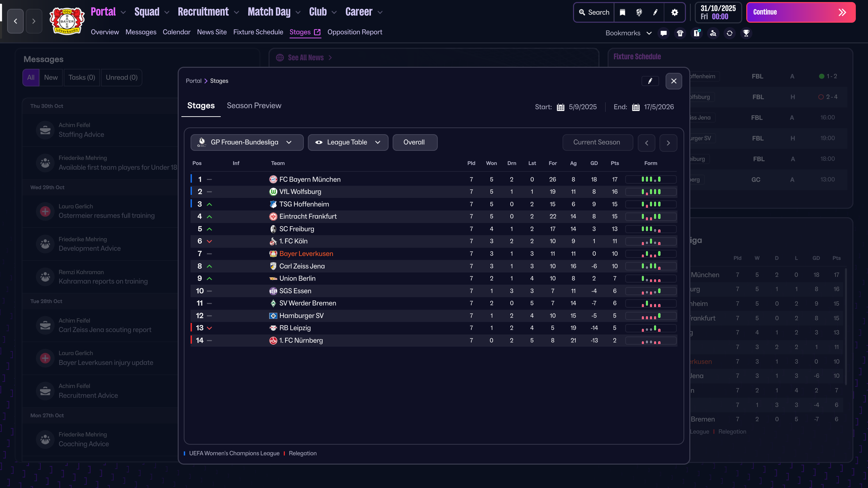Open the Start date calendar picker
868x488 pixels.
coord(561,107)
